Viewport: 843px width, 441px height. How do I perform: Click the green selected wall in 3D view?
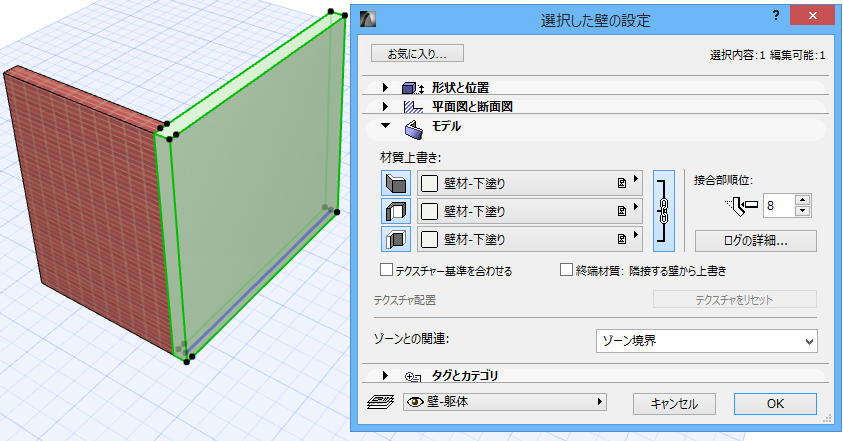(x=258, y=183)
